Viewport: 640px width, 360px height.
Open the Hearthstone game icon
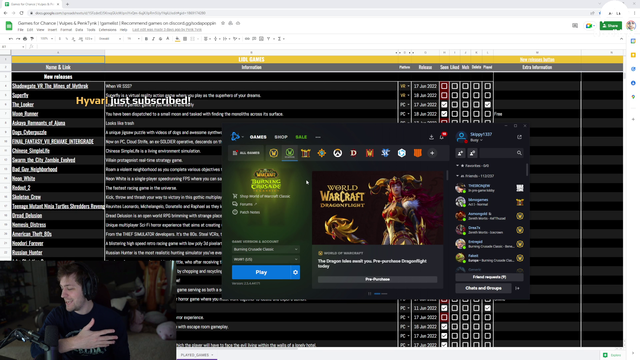pyautogui.click(x=322, y=153)
